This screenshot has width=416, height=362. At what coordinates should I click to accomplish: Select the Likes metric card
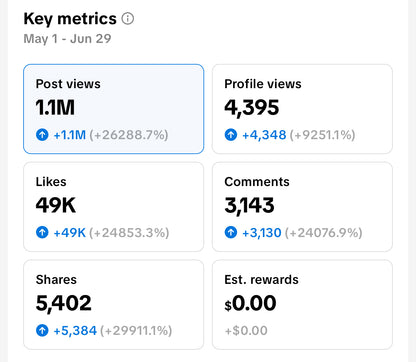coord(113,207)
